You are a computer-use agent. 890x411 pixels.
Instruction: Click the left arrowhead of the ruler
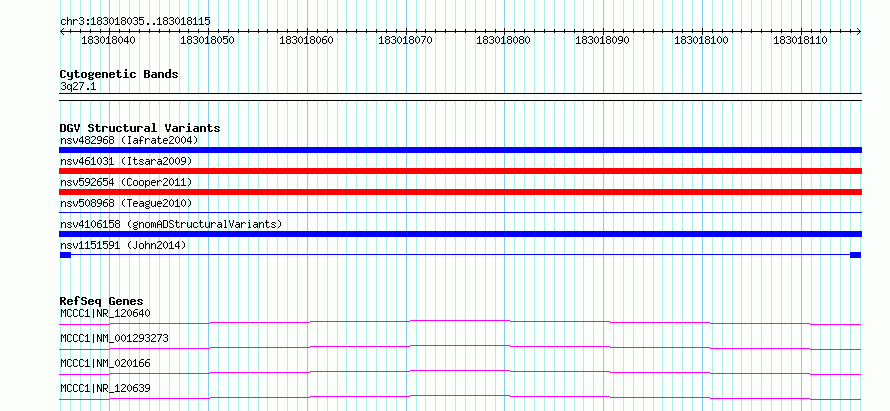click(x=62, y=31)
